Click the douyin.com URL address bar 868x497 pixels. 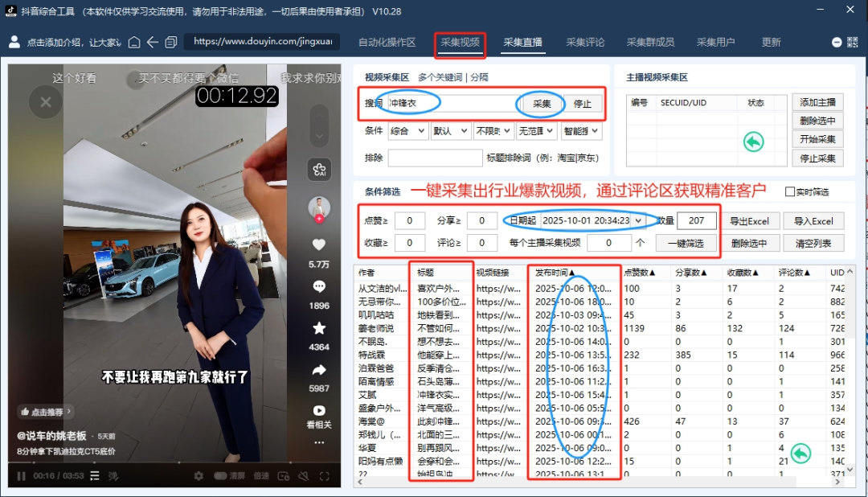pyautogui.click(x=262, y=42)
